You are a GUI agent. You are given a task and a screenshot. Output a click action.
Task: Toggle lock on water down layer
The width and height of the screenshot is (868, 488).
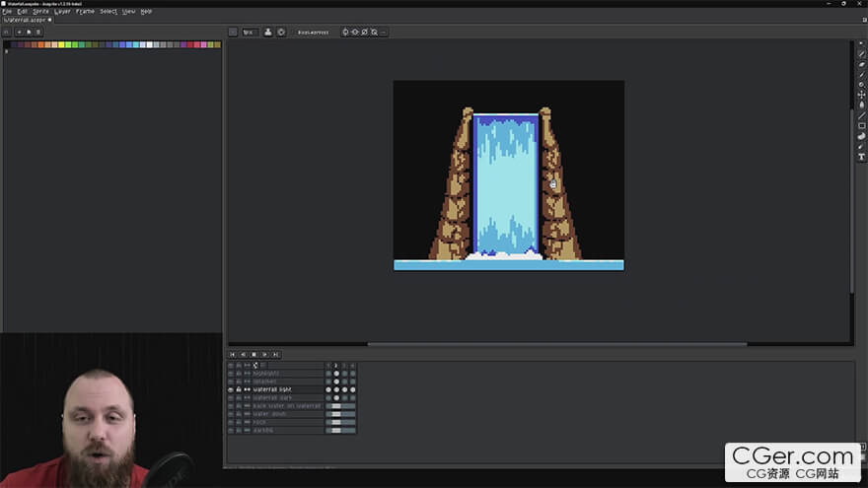239,414
